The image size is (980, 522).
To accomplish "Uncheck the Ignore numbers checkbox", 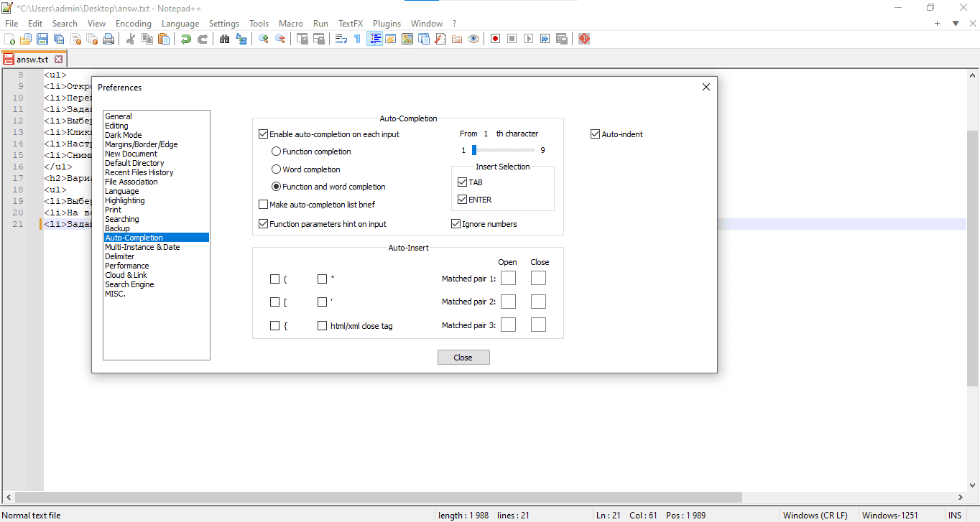I will 456,224.
